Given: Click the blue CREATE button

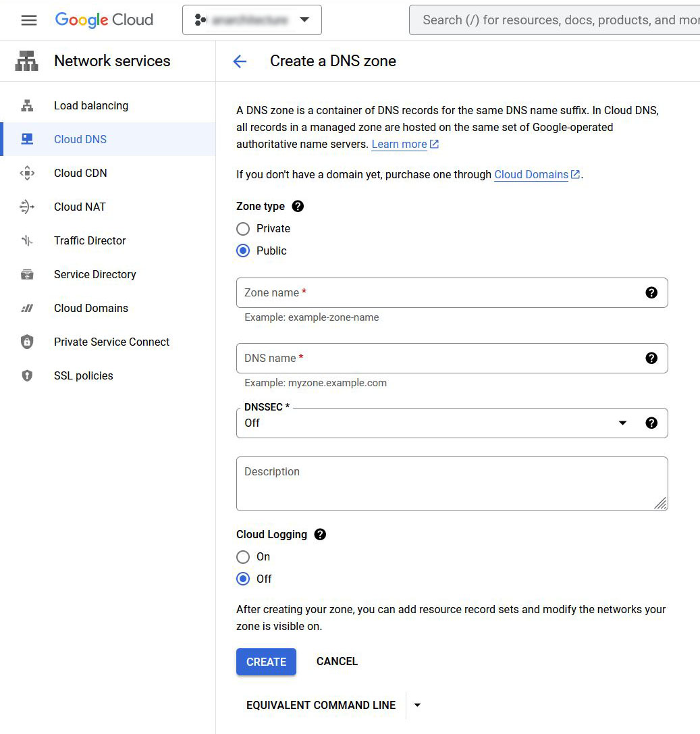Looking at the screenshot, I should [x=266, y=662].
